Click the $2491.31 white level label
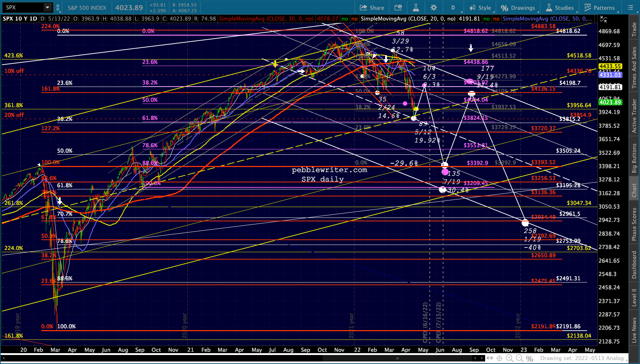 tap(568, 279)
